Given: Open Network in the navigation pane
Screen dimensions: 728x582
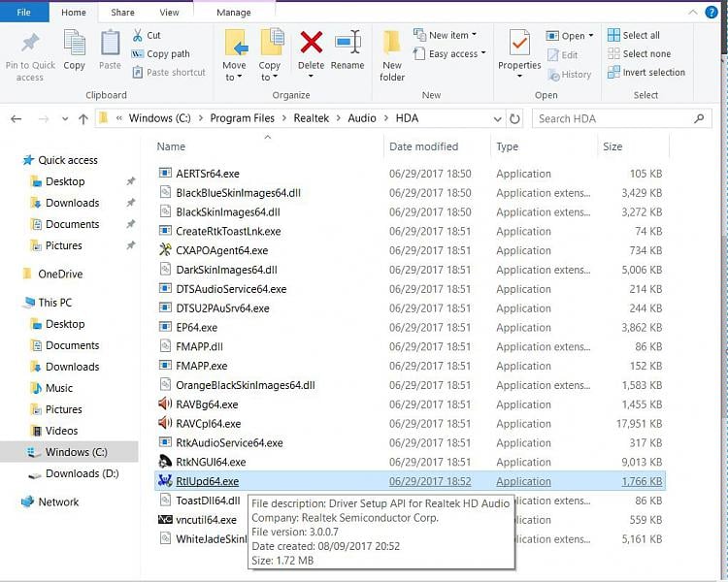Looking at the screenshot, I should [x=50, y=501].
